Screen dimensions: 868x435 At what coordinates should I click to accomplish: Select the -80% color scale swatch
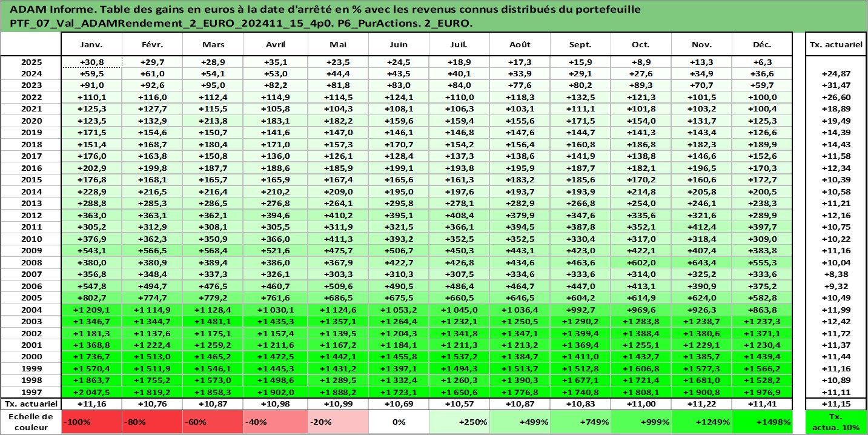point(153,422)
